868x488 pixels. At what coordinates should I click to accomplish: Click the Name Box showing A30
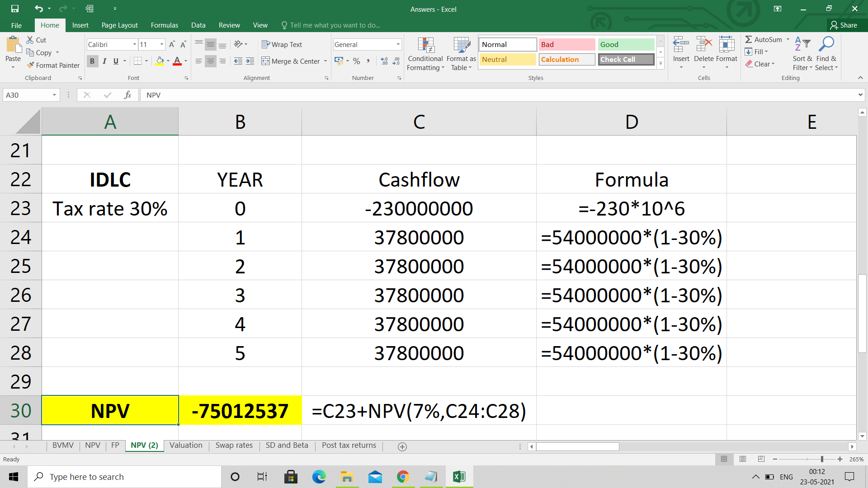pos(27,95)
